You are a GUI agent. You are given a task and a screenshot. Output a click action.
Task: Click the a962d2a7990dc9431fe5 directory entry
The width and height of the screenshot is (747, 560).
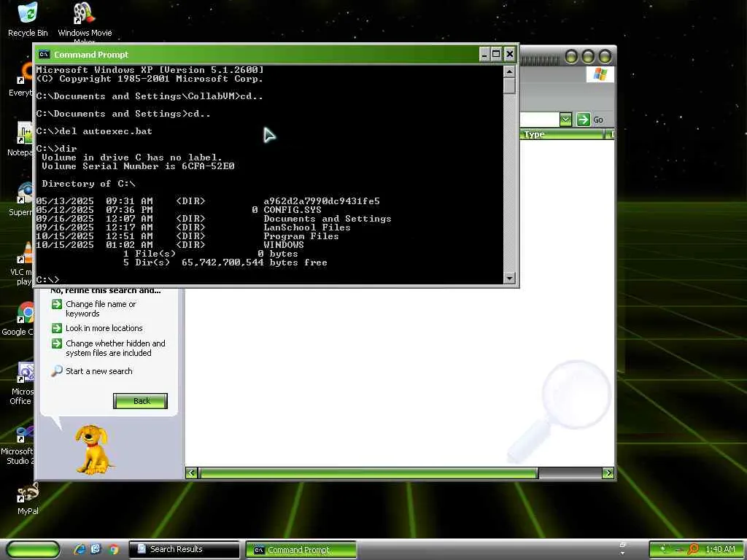click(322, 201)
